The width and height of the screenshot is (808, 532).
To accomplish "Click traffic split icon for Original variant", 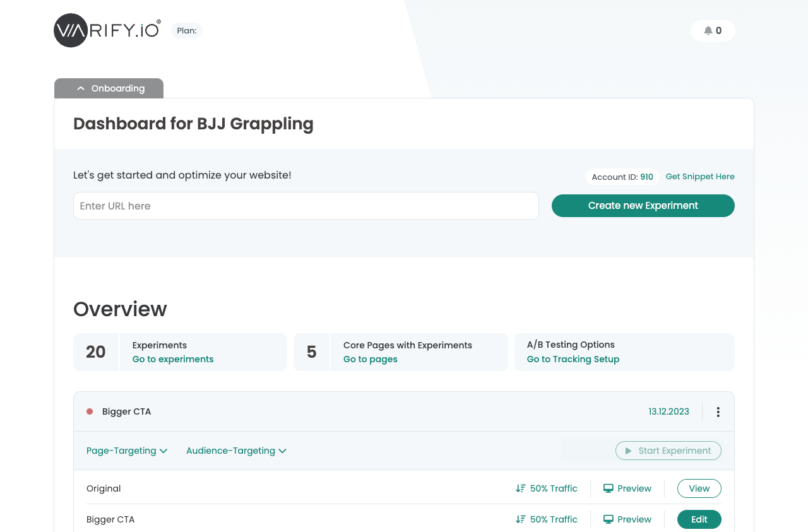I will click(x=521, y=488).
